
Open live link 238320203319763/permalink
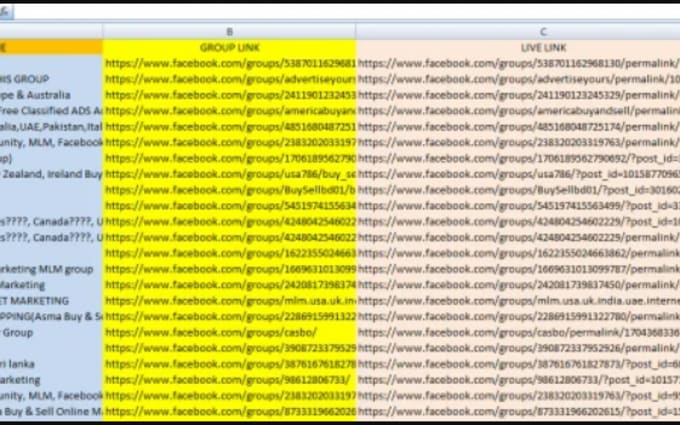pos(518,143)
